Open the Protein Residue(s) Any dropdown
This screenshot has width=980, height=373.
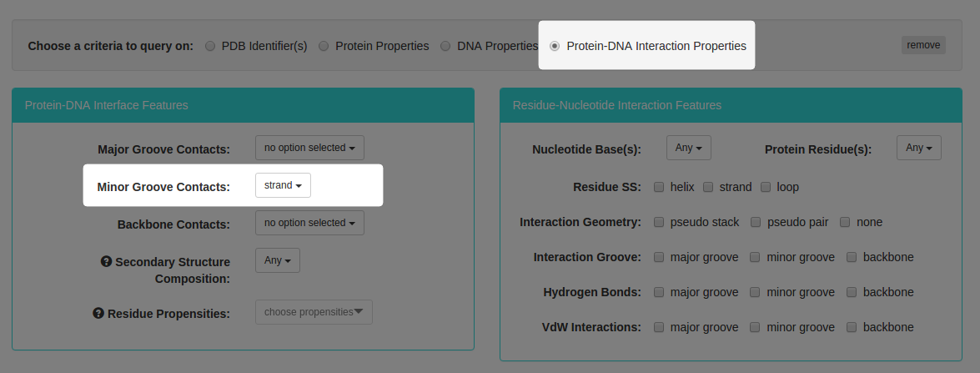coord(919,148)
